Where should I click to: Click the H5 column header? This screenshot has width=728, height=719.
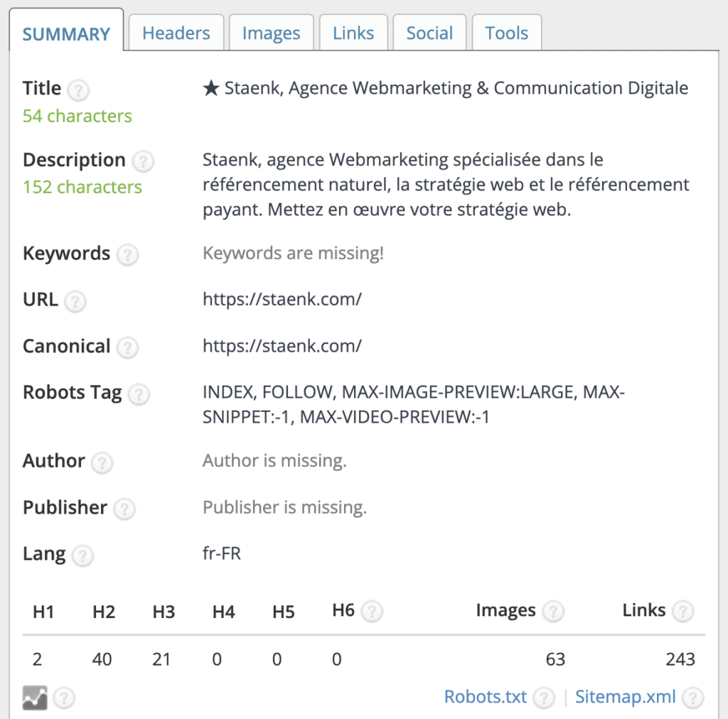pyautogui.click(x=284, y=612)
